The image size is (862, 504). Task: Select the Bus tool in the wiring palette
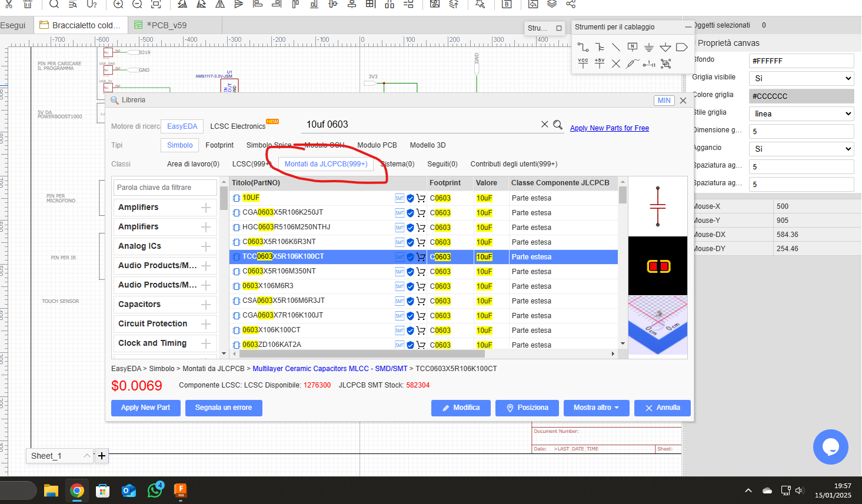pos(600,47)
